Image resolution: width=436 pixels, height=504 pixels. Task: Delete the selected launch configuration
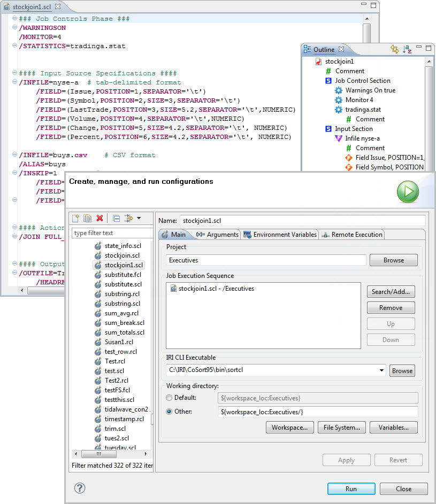click(x=100, y=218)
